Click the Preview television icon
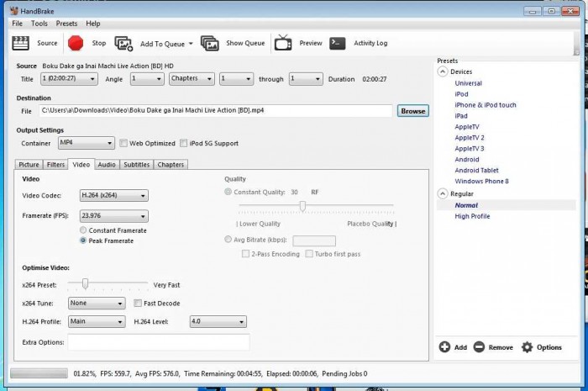Image resolution: width=588 pixels, height=391 pixels. point(283,43)
